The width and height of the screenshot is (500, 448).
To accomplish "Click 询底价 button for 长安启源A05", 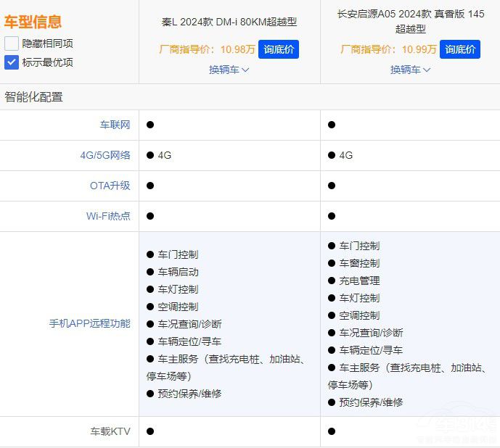I will pos(460,49).
